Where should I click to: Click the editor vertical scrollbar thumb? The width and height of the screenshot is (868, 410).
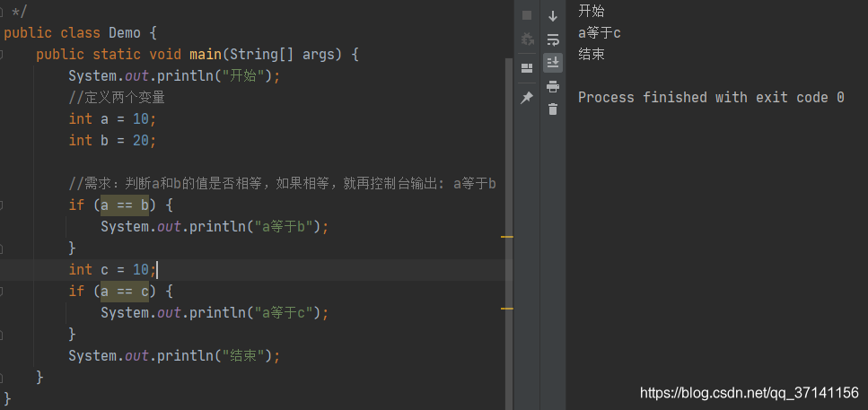click(509, 232)
